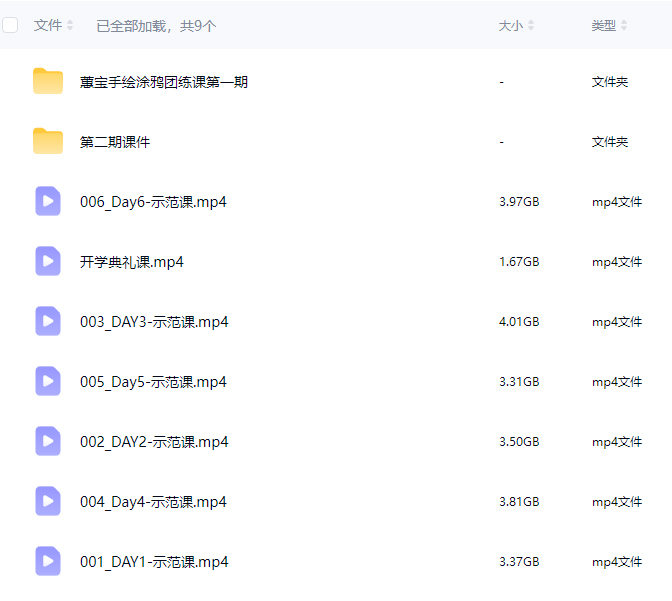
Task: Click the video icon for 005_Day5-示范课.mp4
Action: (48, 381)
